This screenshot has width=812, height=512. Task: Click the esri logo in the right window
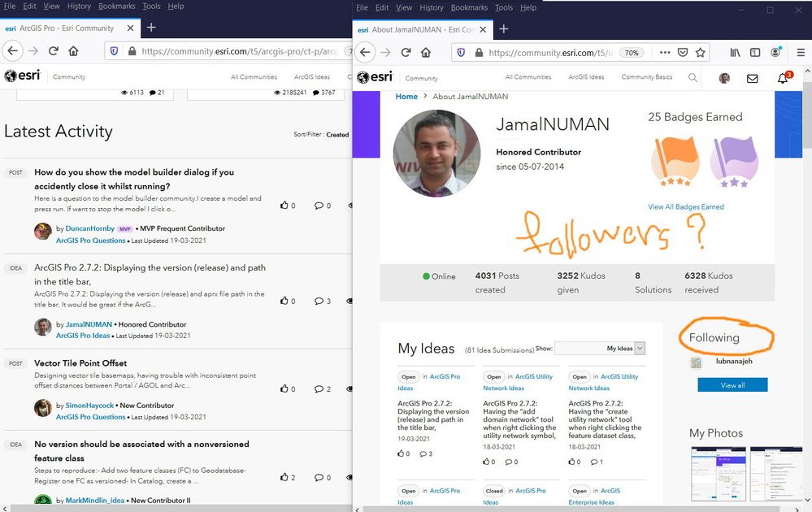(376, 76)
